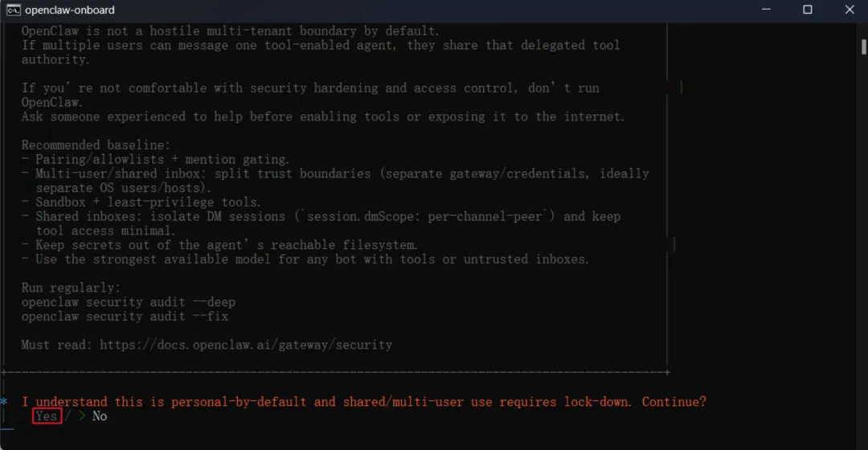Click the green arrow selector before No
This screenshot has height=450, width=868.
coord(82,416)
